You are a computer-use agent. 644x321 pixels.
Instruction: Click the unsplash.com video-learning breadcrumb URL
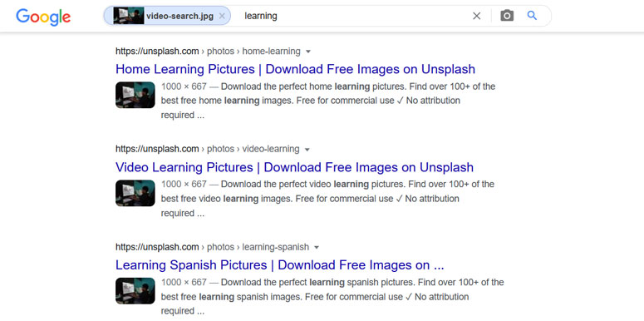click(208, 149)
